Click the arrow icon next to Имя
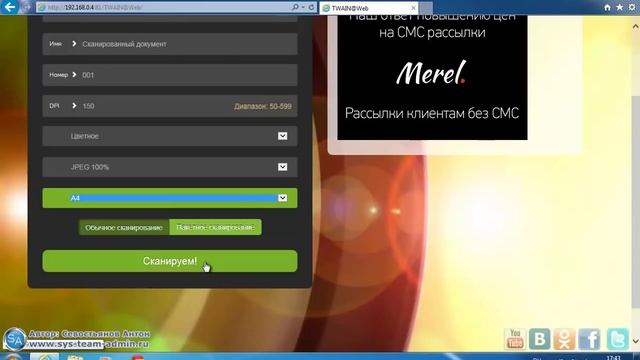The height and width of the screenshot is (360, 640). pyautogui.click(x=74, y=44)
